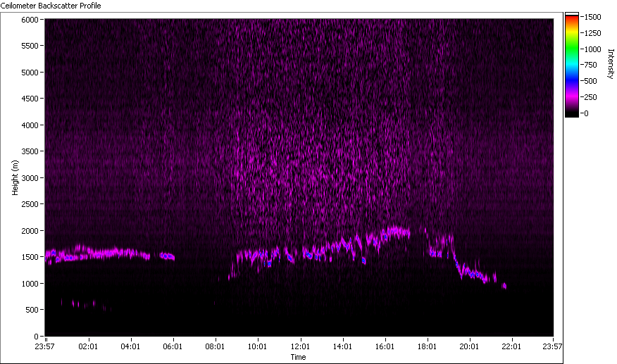The width and height of the screenshot is (617, 364).
Task: Select the 2500 height axis label
Action: (30, 204)
